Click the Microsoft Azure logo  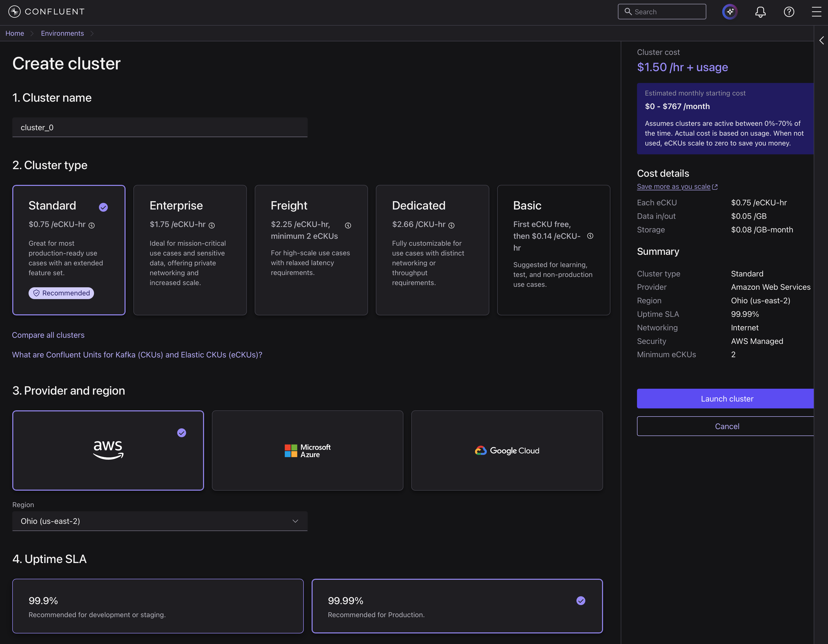(x=307, y=451)
